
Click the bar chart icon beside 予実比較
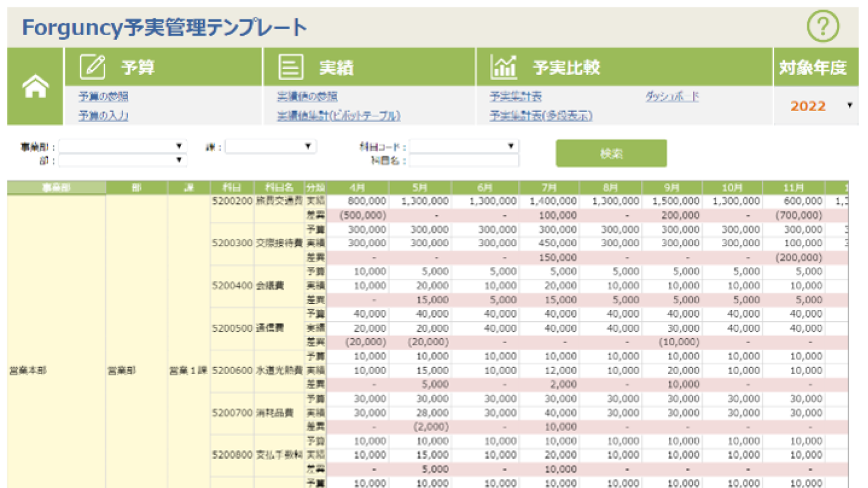tap(503, 67)
